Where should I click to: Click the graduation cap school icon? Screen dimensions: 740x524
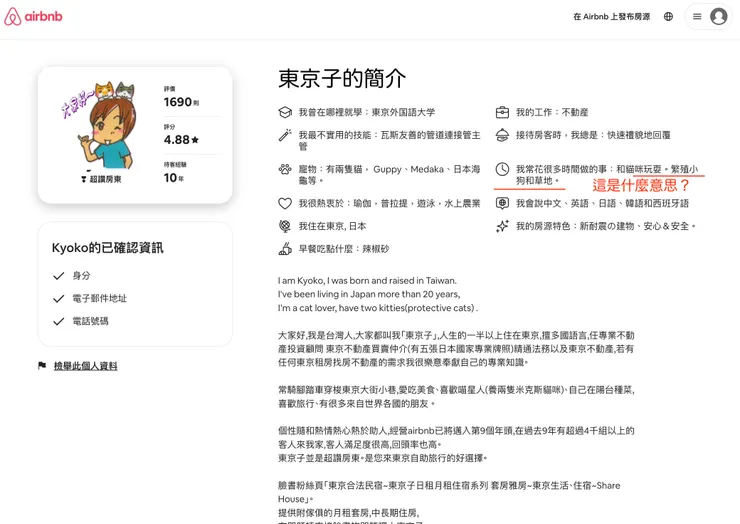(x=285, y=112)
